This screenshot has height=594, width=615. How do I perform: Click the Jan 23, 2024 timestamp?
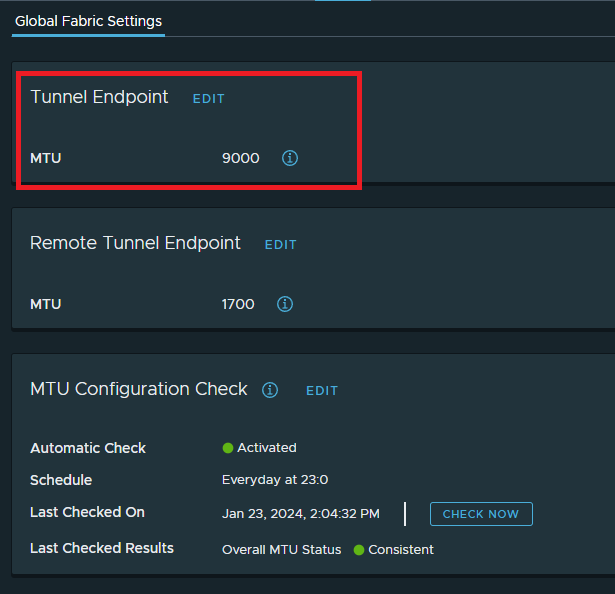point(300,514)
